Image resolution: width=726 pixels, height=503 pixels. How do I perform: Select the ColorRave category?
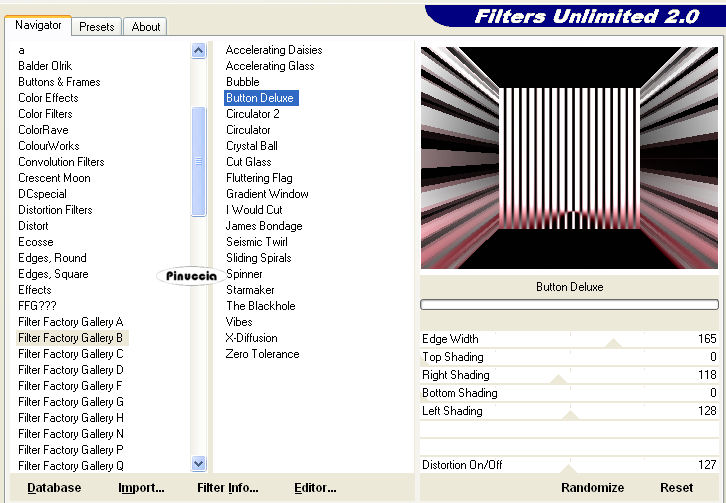pyautogui.click(x=43, y=130)
